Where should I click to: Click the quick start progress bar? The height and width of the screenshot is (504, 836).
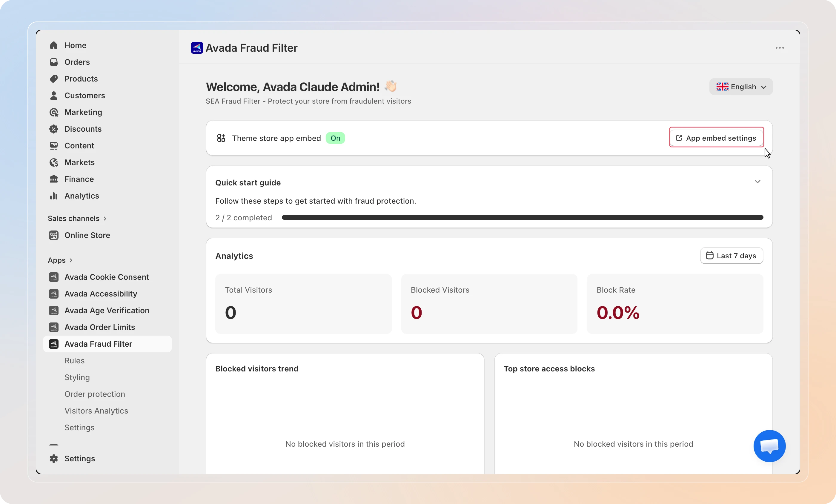pyautogui.click(x=522, y=218)
